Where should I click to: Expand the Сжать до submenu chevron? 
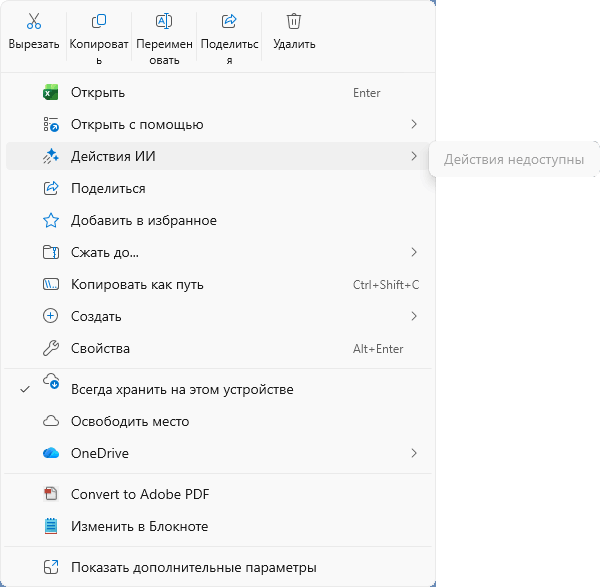414,252
